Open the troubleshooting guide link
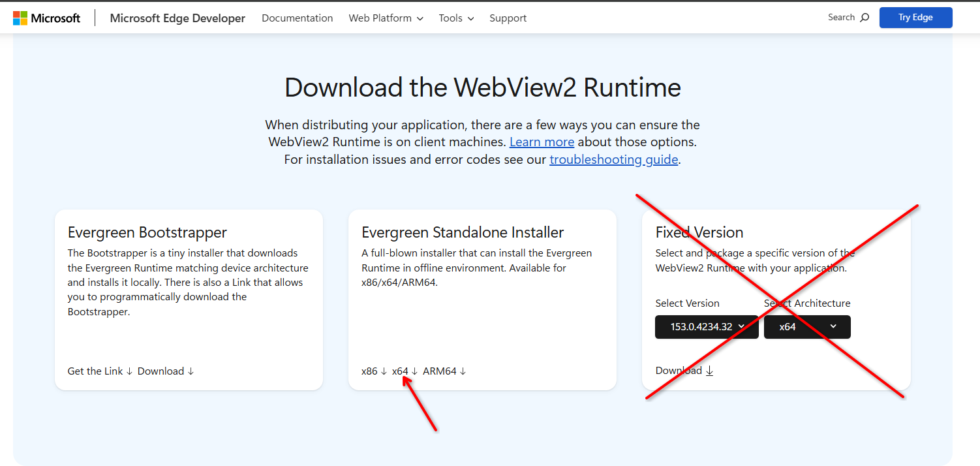This screenshot has height=466, width=980. 613,159
